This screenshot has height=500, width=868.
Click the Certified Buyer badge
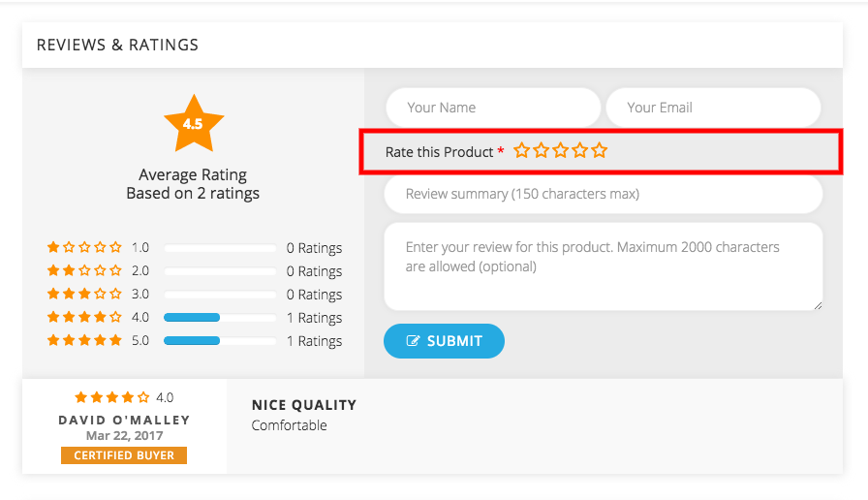coord(124,455)
